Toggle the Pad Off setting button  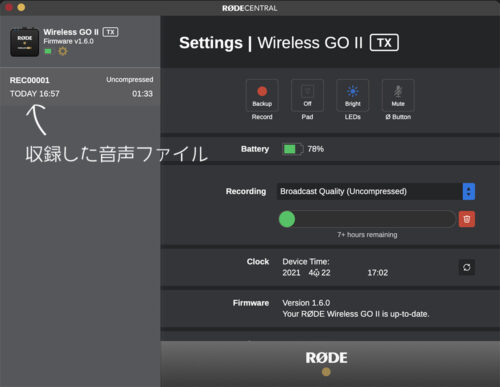(307, 95)
